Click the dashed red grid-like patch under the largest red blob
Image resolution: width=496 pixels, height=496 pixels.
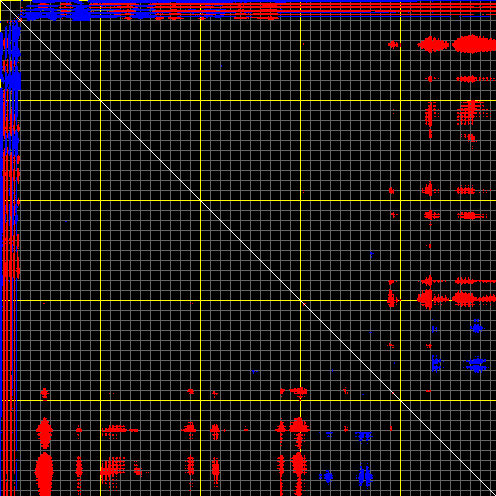471,113
